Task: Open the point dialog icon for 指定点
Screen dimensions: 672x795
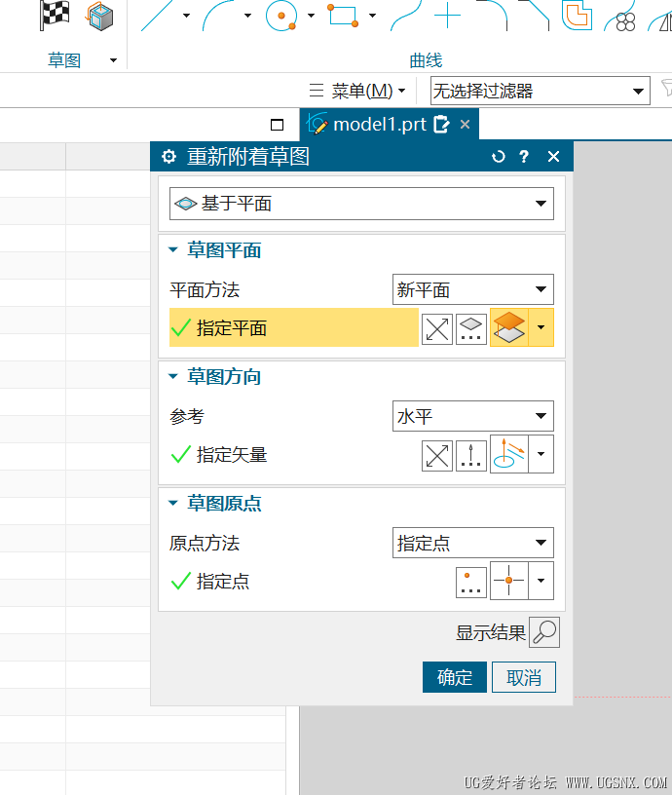Action: coord(471,583)
